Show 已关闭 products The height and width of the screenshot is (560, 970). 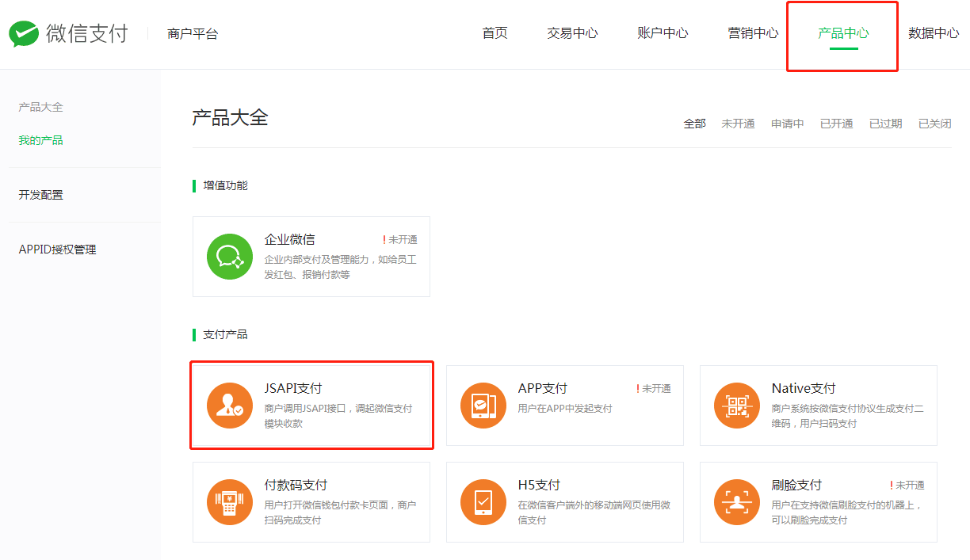(x=935, y=124)
